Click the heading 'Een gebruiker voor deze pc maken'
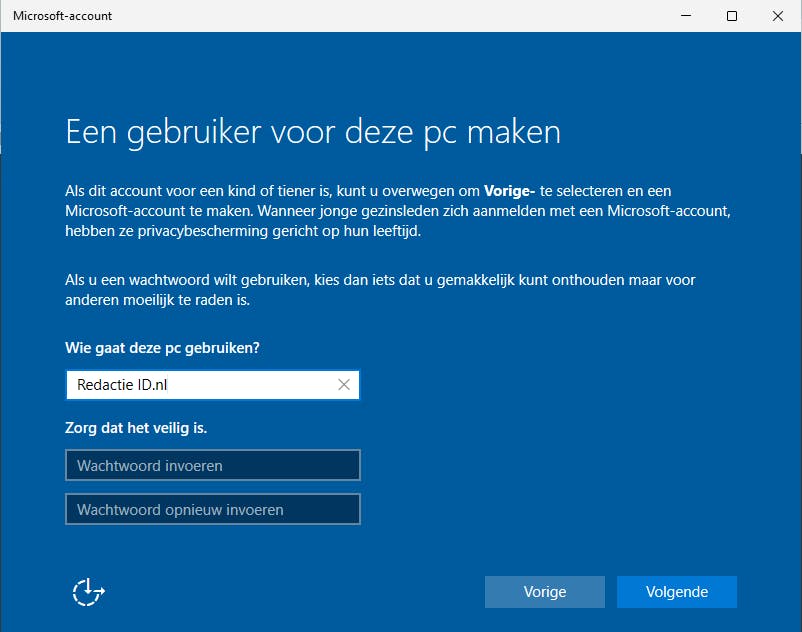Viewport: 802px width, 632px height. (x=313, y=133)
